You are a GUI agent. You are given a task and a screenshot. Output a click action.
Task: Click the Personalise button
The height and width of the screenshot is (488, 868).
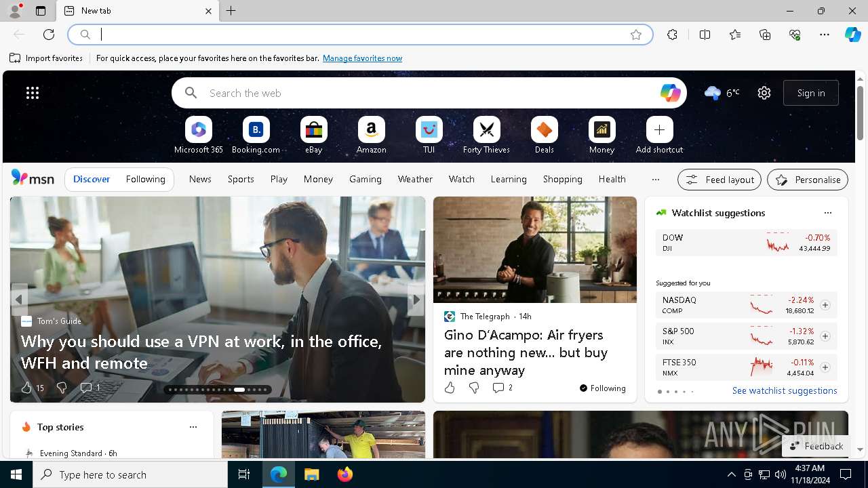click(808, 180)
